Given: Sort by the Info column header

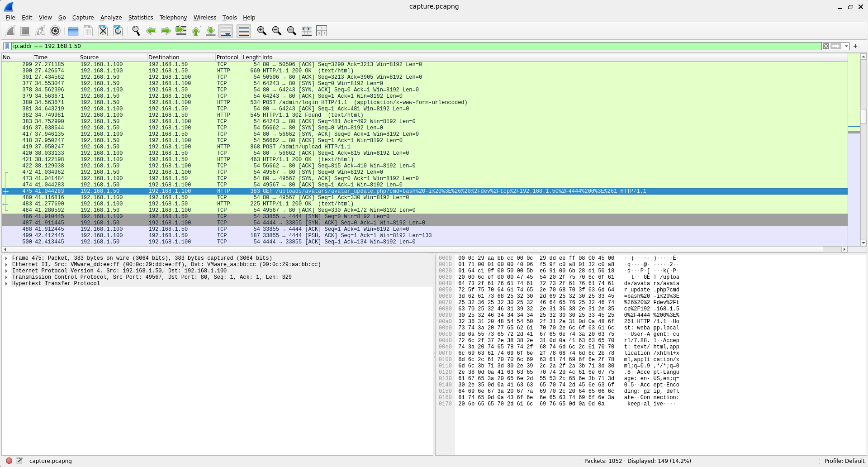Looking at the screenshot, I should tap(554, 57).
